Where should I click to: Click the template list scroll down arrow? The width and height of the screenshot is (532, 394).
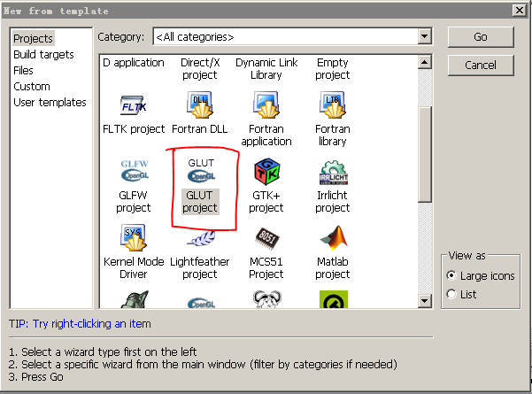point(424,301)
